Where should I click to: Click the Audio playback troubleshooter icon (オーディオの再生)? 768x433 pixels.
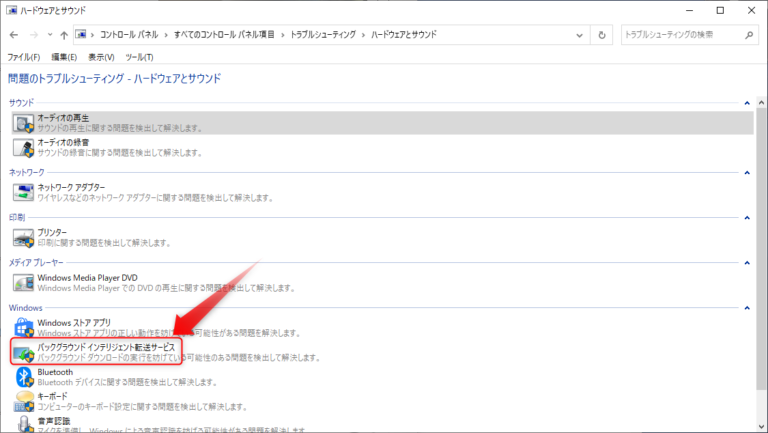(x=23, y=123)
